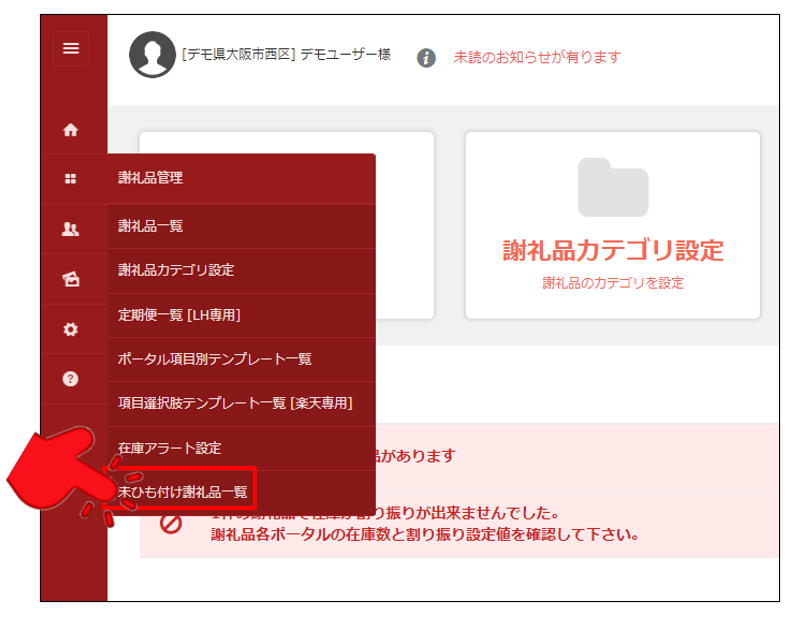
Task: Select 謝礼品一覧 from the menu
Action: coord(151,226)
